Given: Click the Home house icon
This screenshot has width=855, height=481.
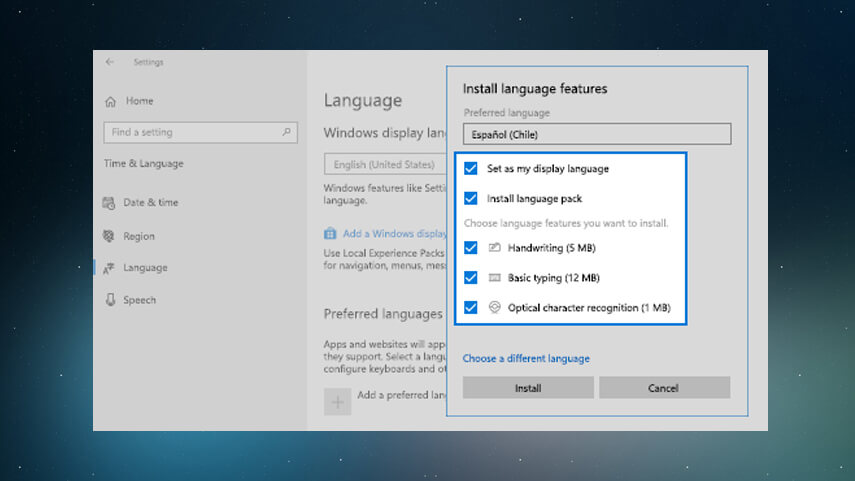Looking at the screenshot, I should (x=111, y=101).
